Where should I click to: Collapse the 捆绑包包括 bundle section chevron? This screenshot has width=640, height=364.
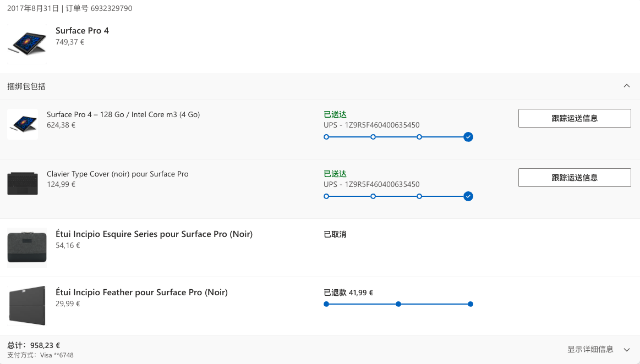pyautogui.click(x=627, y=86)
